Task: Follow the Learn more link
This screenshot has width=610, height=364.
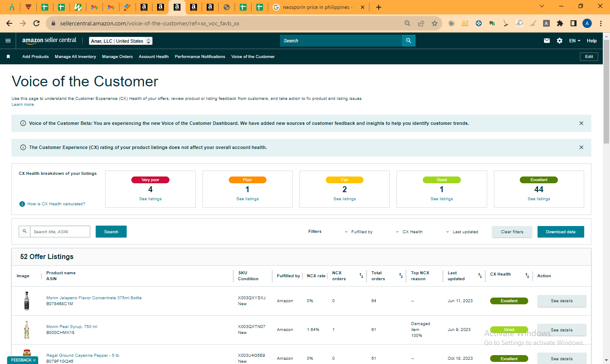Action: click(x=23, y=105)
